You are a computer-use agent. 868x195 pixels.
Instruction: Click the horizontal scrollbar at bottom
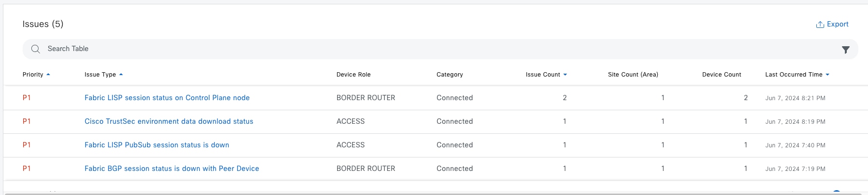coord(434,194)
